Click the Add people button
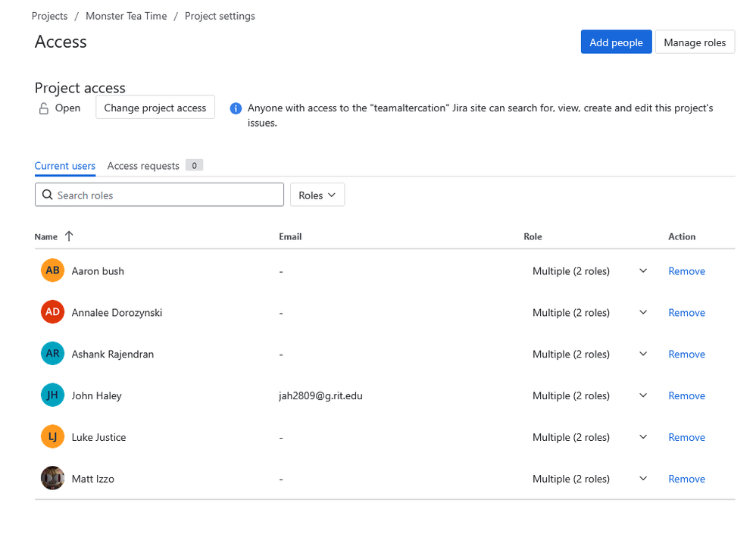This screenshot has width=756, height=553. pyautogui.click(x=616, y=42)
